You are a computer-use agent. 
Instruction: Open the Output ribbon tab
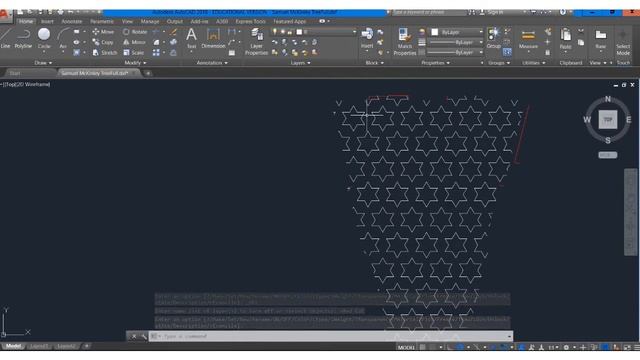click(175, 21)
